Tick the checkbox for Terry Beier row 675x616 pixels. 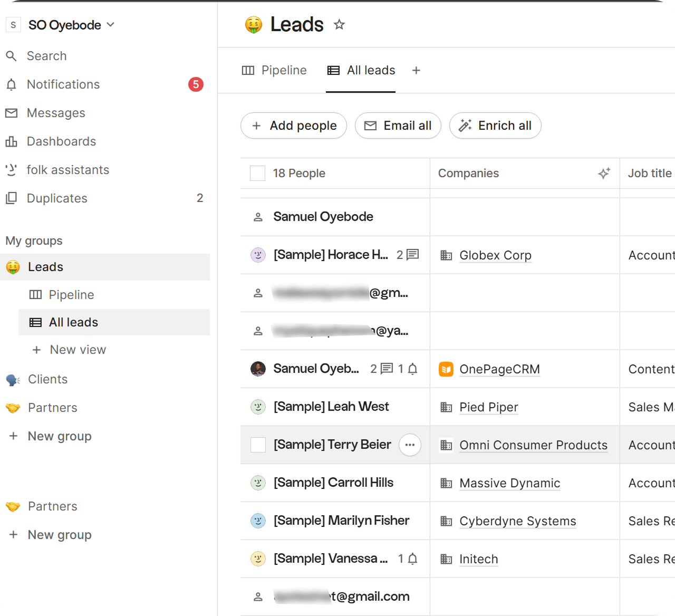tap(258, 445)
